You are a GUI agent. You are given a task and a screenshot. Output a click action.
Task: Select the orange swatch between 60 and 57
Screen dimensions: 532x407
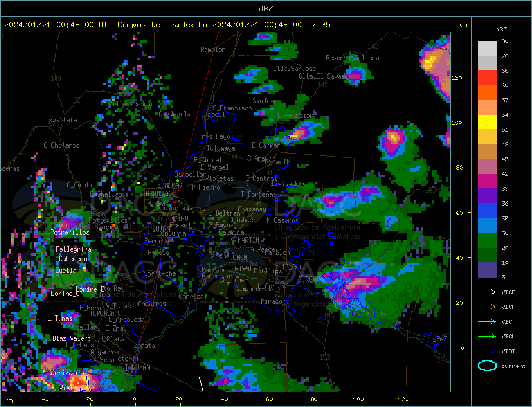[487, 93]
